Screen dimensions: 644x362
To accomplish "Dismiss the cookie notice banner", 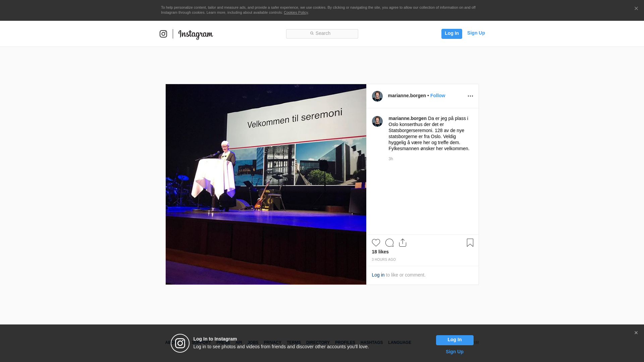I will [636, 9].
